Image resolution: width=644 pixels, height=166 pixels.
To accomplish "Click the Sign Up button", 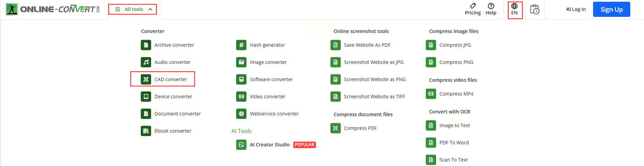I will (x=611, y=9).
